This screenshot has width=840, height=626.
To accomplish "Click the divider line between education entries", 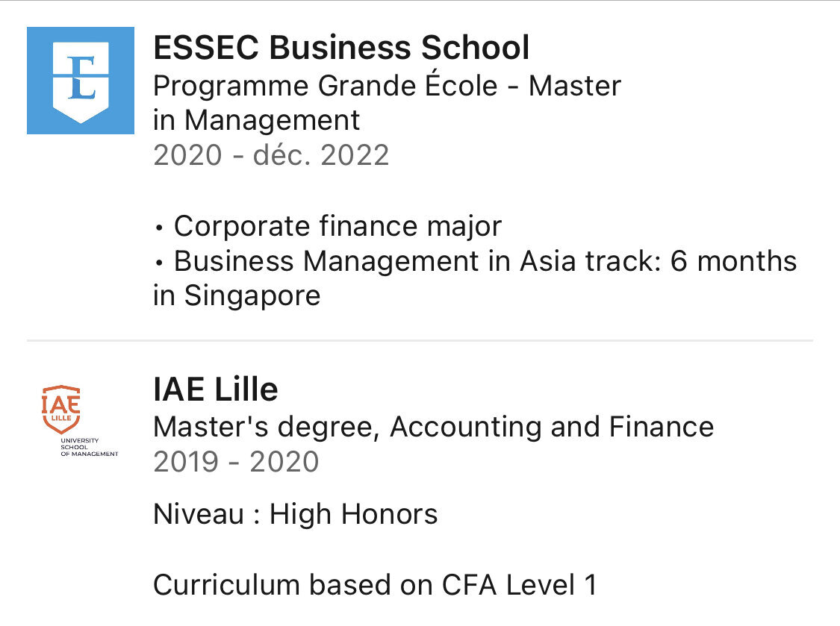I will (x=420, y=341).
